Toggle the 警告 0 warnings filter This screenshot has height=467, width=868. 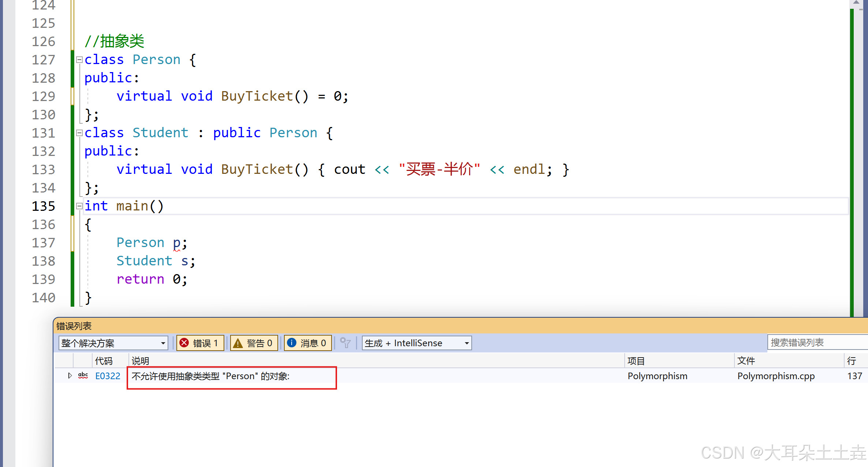254,343
